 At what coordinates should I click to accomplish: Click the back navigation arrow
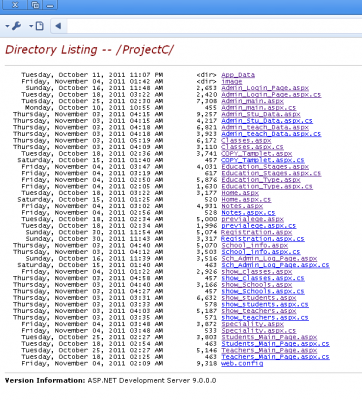coord(58,26)
